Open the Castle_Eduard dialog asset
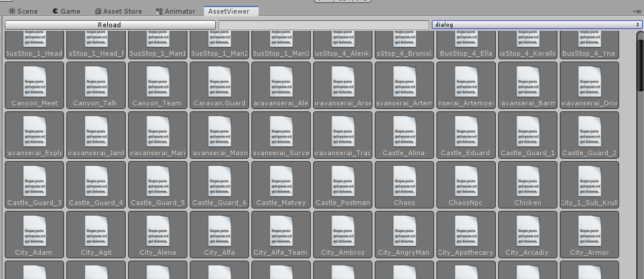The image size is (644, 279). tap(466, 135)
